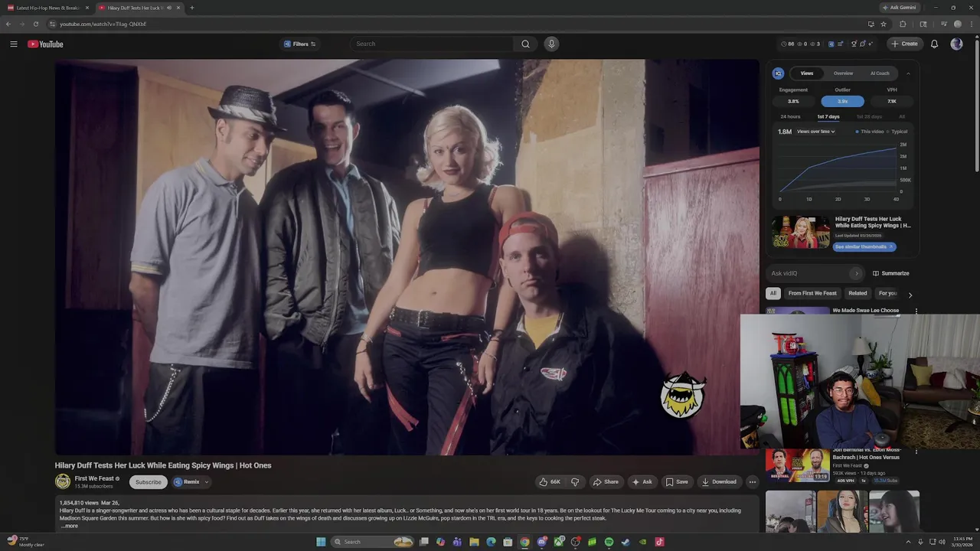Select the VPH 7.1K metric pill
The image size is (980, 551).
[x=892, y=101]
